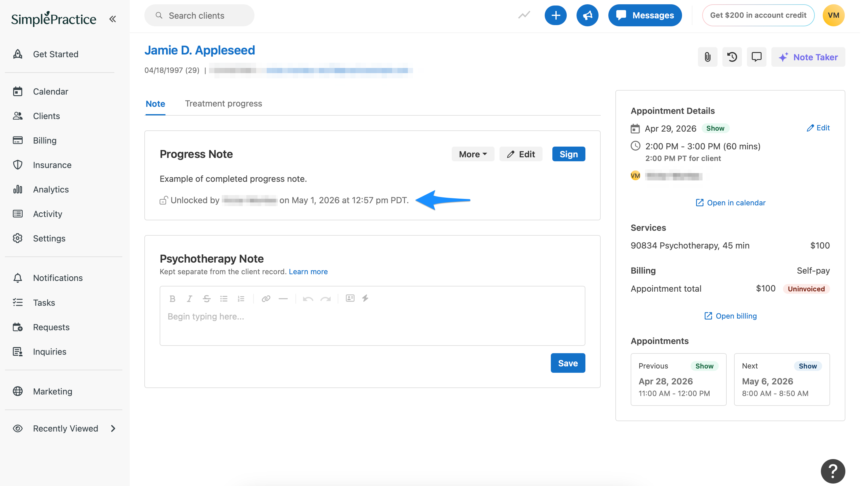868x486 pixels.
Task: Insert a link in note editor
Action: pyautogui.click(x=266, y=298)
